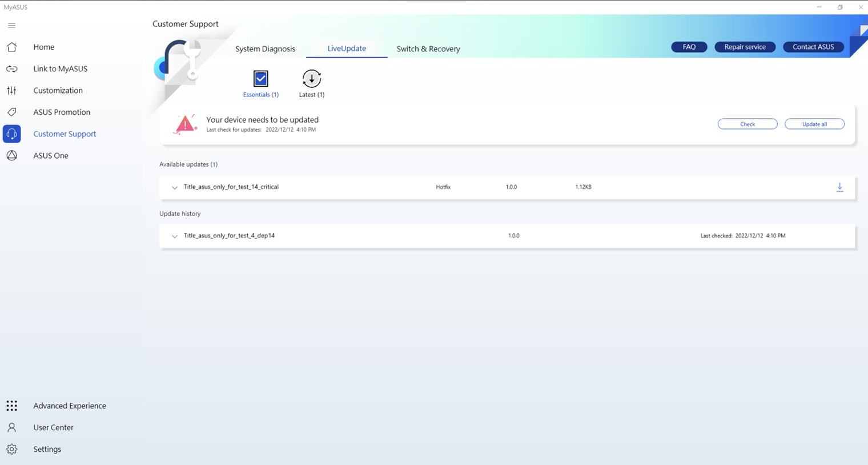Click the FAQ button
Screen dimensions: 868x465
pyautogui.click(x=689, y=47)
